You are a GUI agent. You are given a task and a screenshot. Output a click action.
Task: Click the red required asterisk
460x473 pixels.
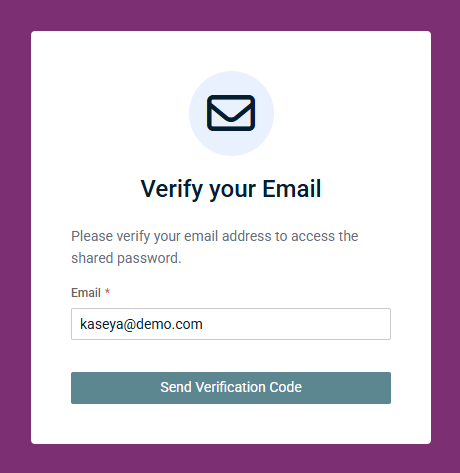[x=107, y=292]
